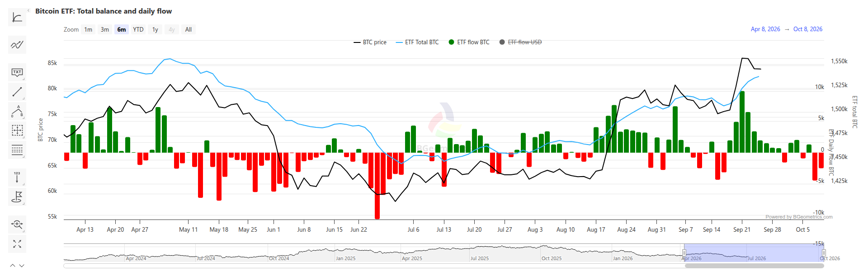
Task: Click the 'Jan 2025' navigator label
Action: coord(345,258)
